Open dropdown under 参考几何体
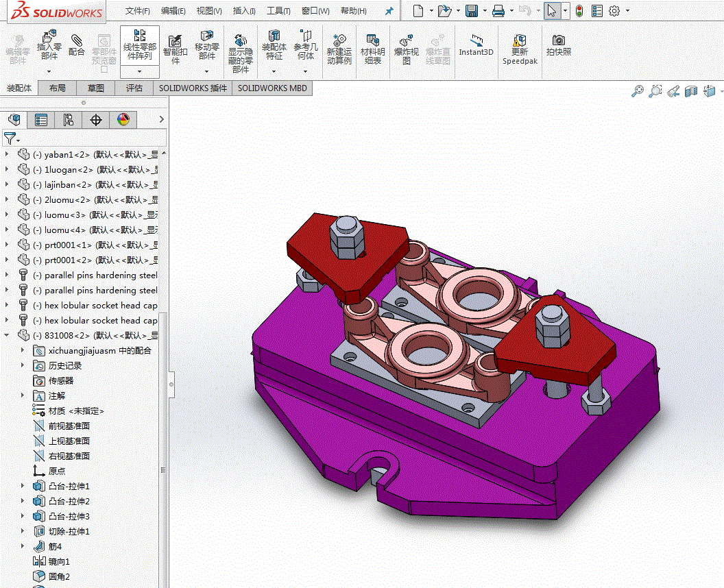 coord(305,71)
